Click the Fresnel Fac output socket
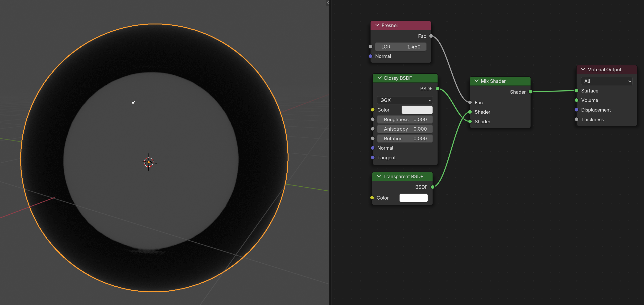The width and height of the screenshot is (644, 305). coord(431,36)
